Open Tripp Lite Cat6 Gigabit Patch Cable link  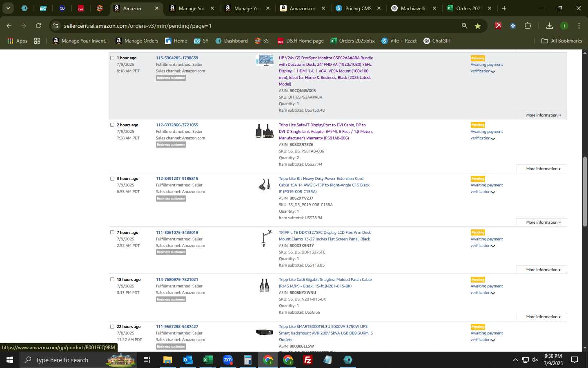pyautogui.click(x=325, y=283)
